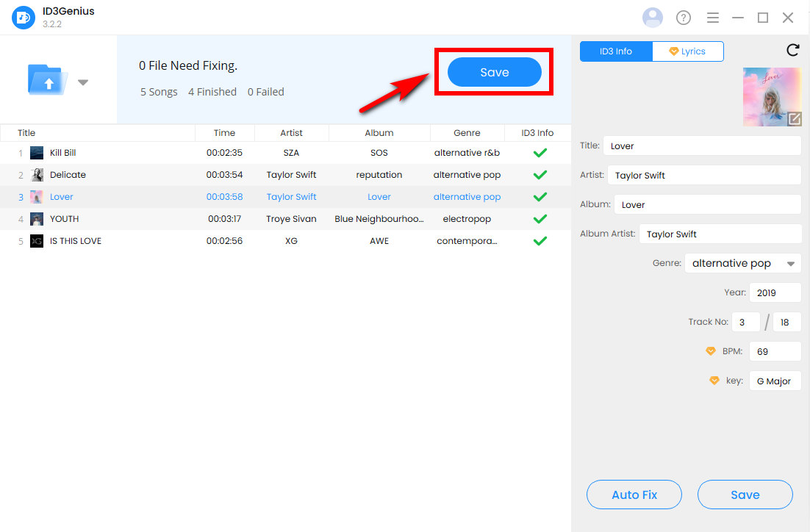
Task: Click the Album input field
Action: (x=708, y=205)
